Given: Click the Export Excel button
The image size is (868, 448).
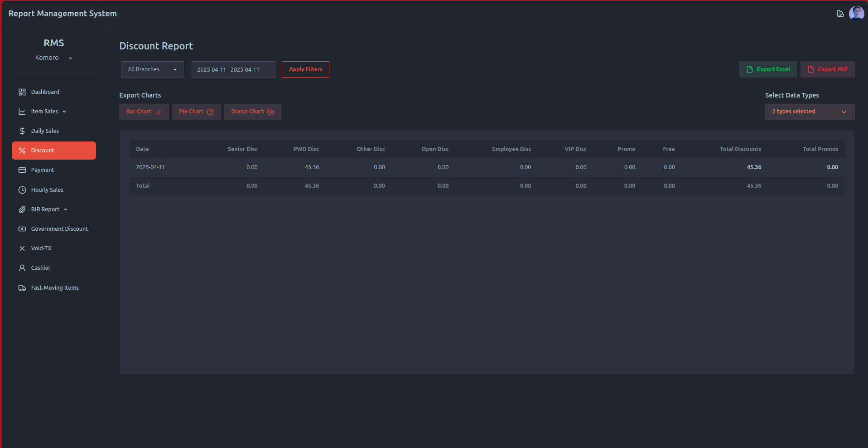Looking at the screenshot, I should point(767,69).
